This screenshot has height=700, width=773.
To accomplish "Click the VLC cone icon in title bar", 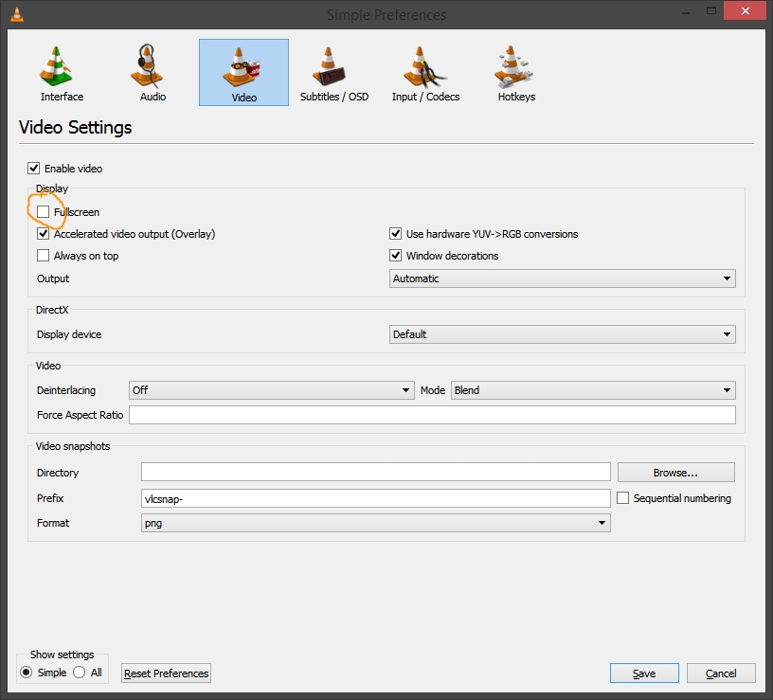I will pyautogui.click(x=17, y=14).
